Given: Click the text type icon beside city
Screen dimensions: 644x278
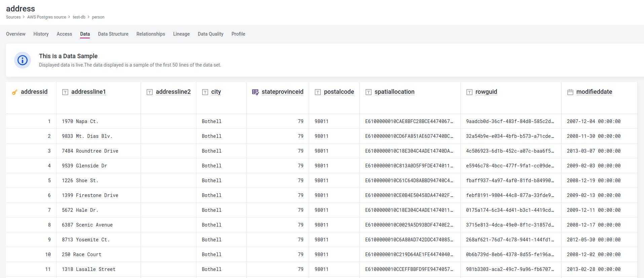Looking at the screenshot, I should [205, 92].
